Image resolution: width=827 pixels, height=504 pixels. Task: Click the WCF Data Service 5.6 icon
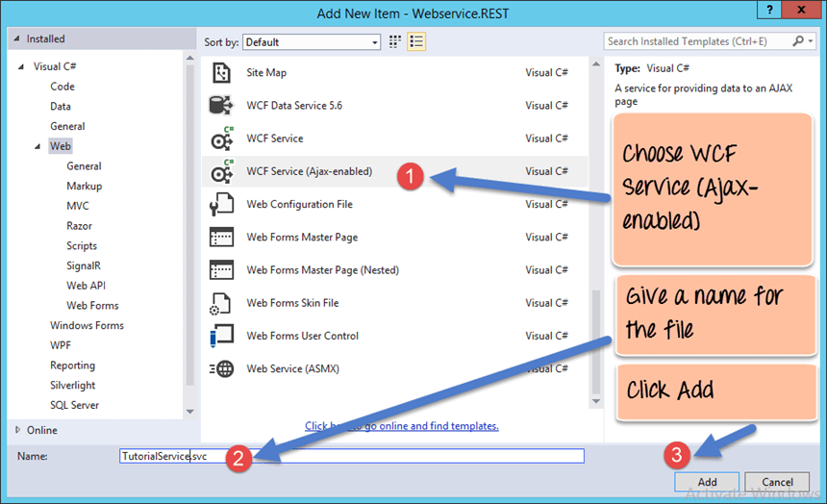pyautogui.click(x=221, y=106)
